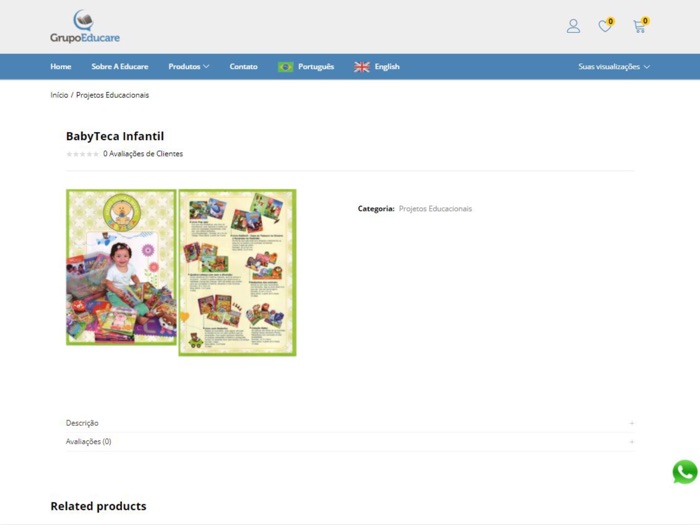700x525 pixels.
Task: Expand the Produtos dropdown menu
Action: 188,67
